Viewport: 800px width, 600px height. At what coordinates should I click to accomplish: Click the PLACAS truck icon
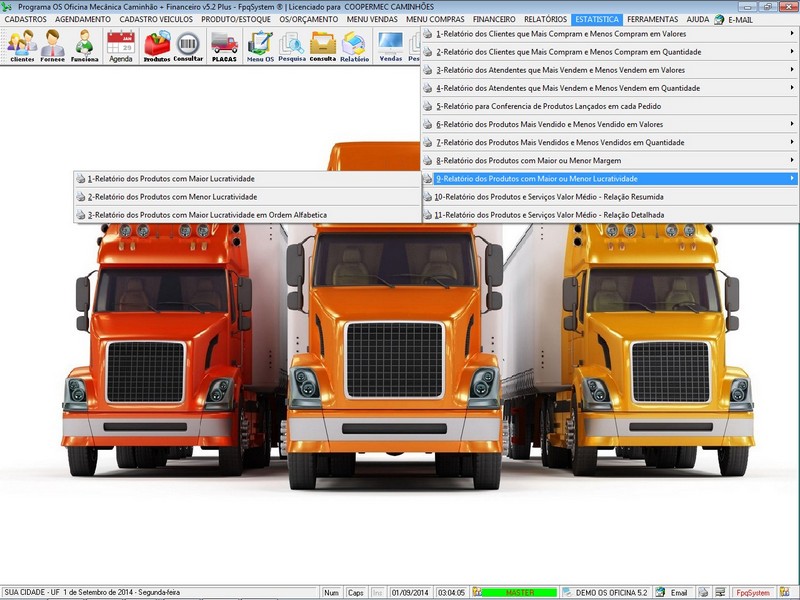pyautogui.click(x=224, y=45)
